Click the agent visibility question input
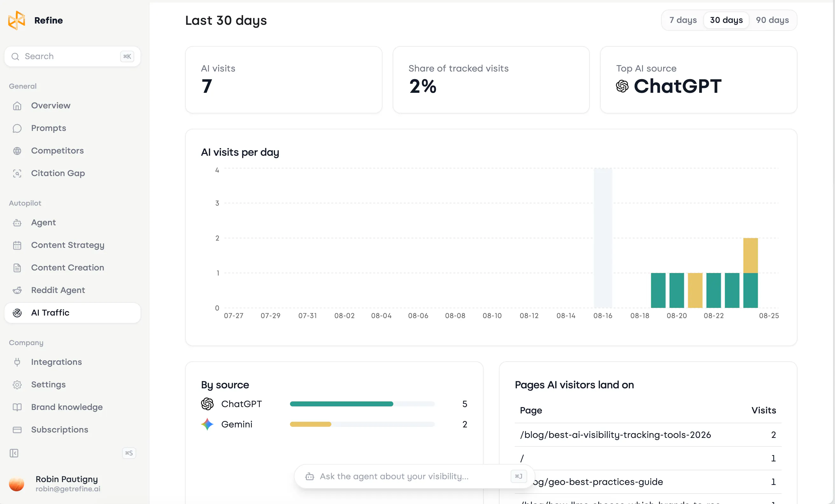Screen dimensions: 835x504 click(x=414, y=477)
